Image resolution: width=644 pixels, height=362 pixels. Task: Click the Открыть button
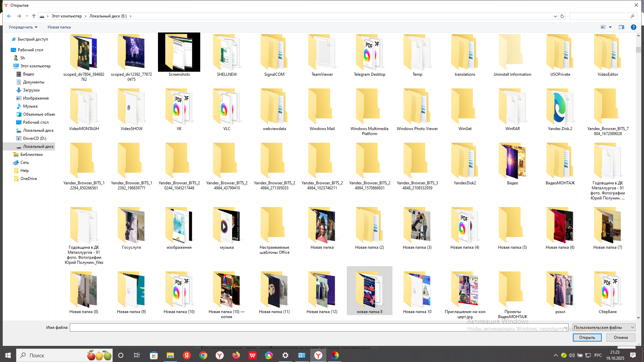pyautogui.click(x=587, y=338)
